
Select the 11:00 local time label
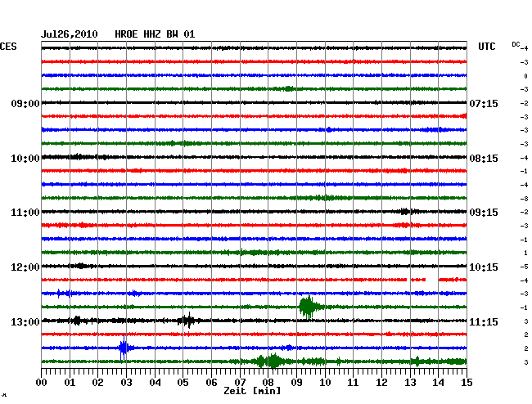[25, 213]
